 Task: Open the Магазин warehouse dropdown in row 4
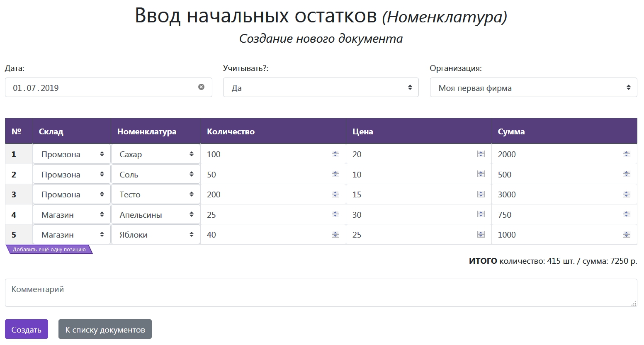tap(72, 215)
